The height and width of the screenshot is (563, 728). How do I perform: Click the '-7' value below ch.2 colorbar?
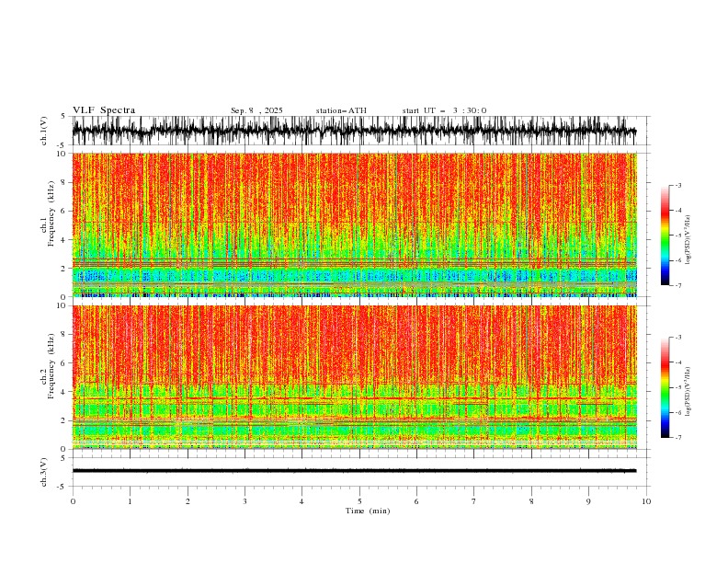(677, 437)
